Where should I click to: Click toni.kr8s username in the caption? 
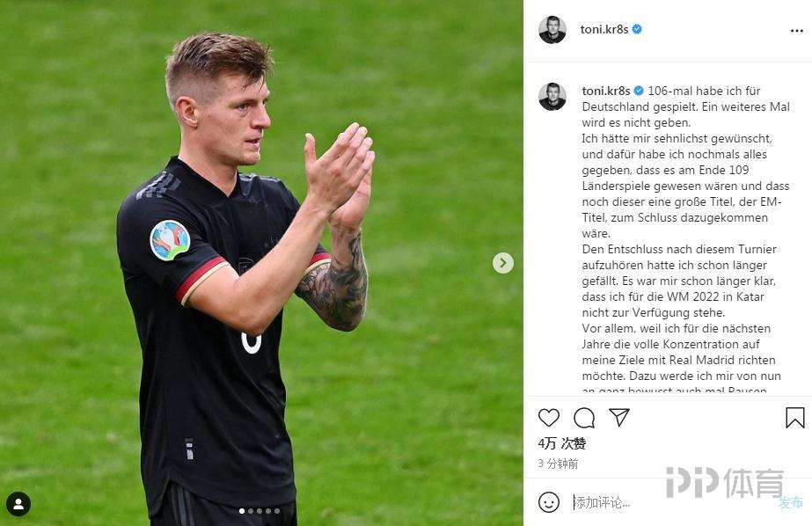pos(606,91)
